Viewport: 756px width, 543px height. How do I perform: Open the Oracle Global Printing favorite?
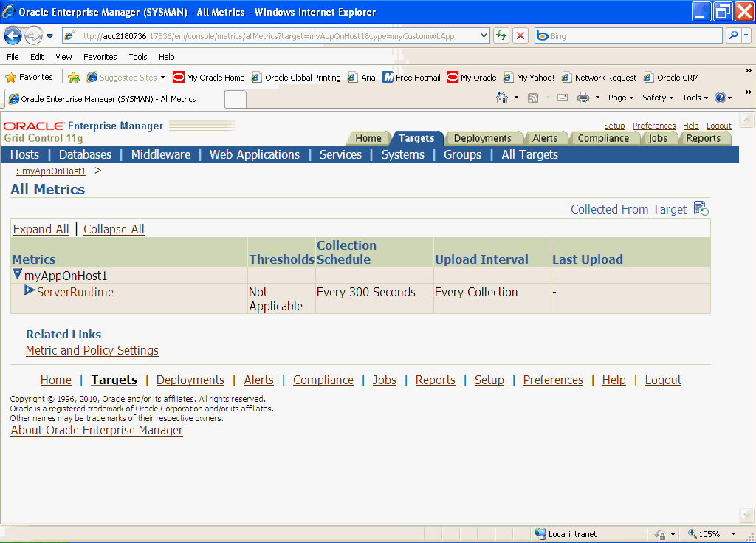click(296, 78)
